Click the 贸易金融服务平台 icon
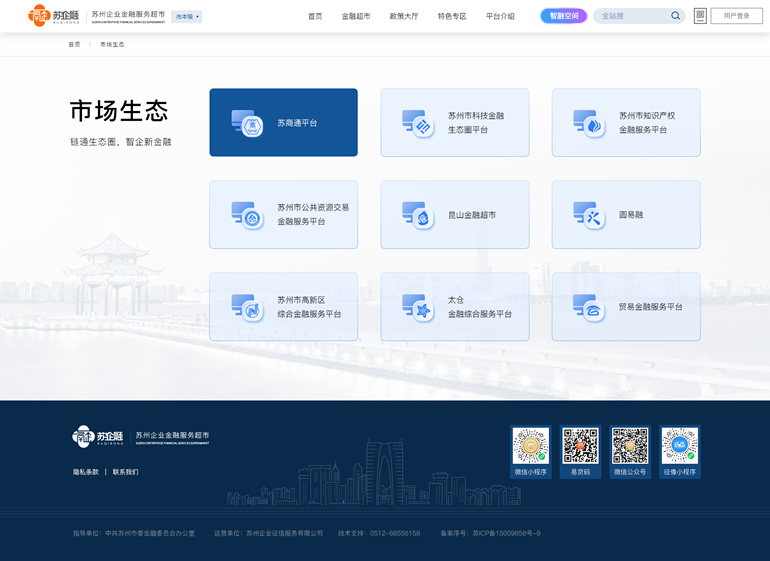The height and width of the screenshot is (561, 770). [587, 307]
